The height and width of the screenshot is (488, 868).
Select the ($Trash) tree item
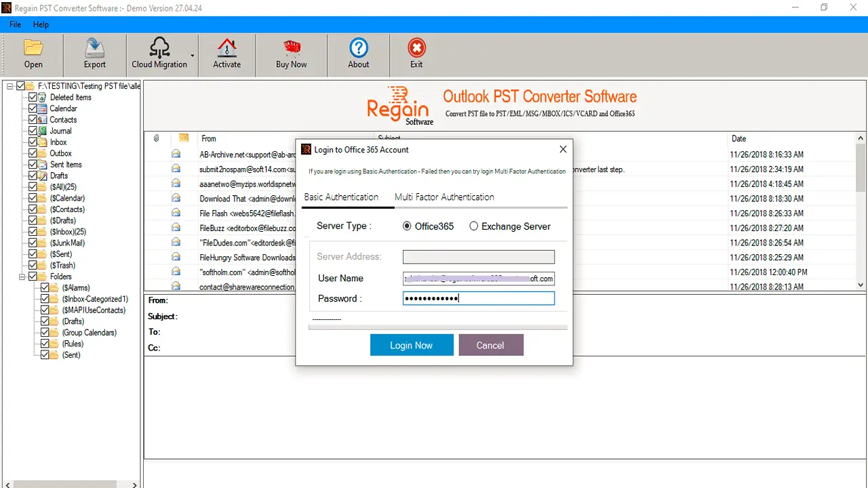pyautogui.click(x=62, y=266)
